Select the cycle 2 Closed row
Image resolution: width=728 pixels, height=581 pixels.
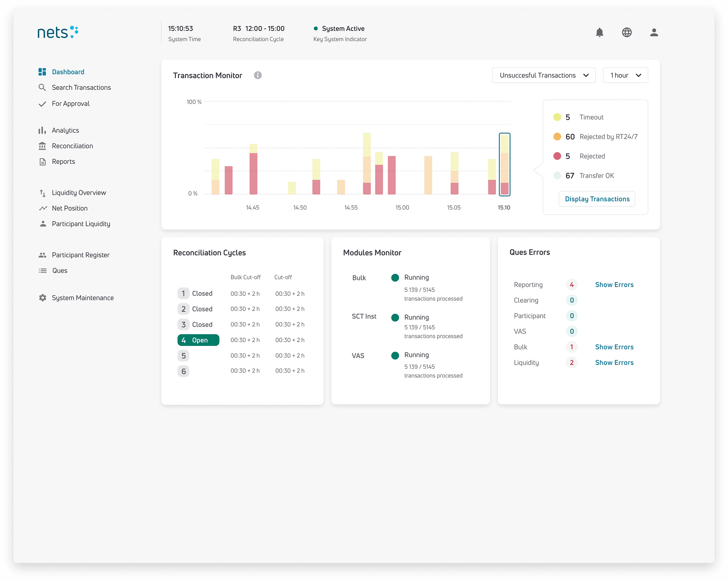coord(241,309)
